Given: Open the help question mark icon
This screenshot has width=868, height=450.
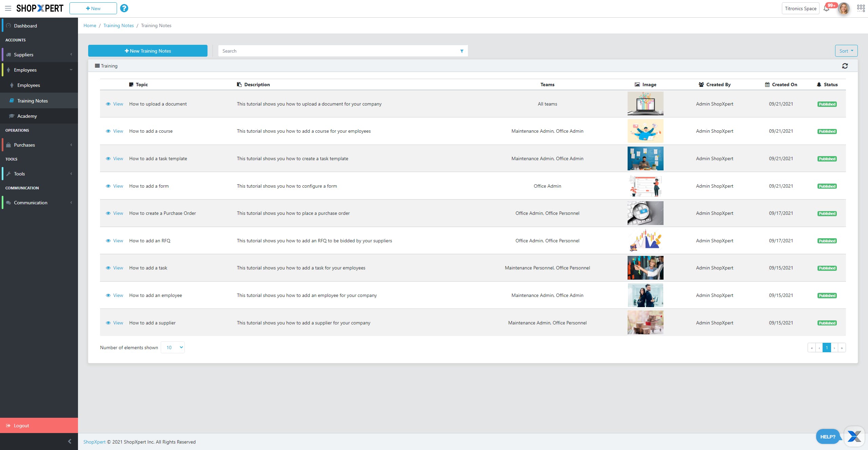Looking at the screenshot, I should pos(124,8).
